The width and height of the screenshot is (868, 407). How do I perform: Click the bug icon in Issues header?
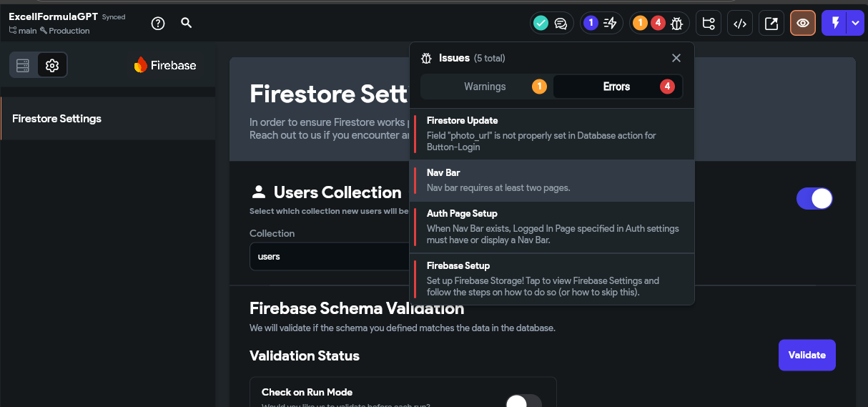426,58
